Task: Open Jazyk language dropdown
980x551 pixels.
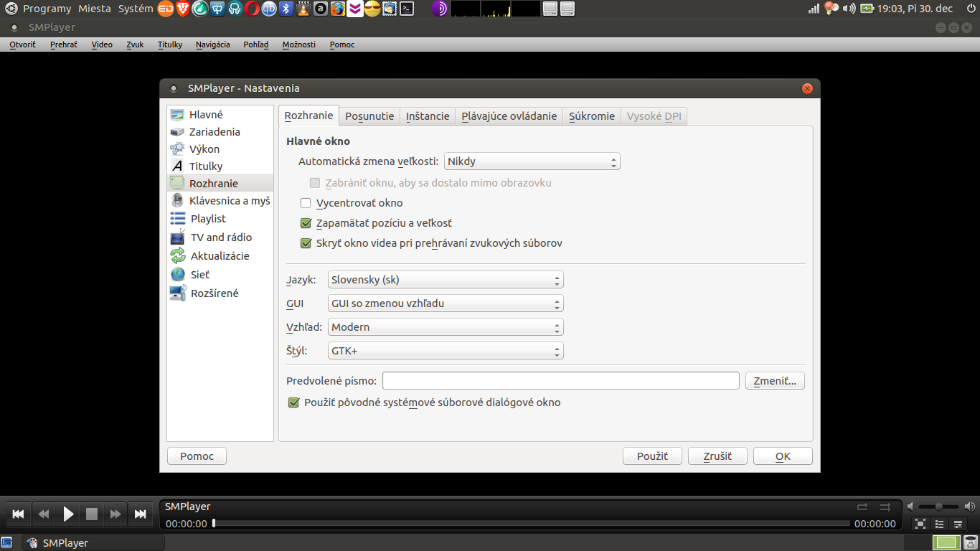Action: pos(446,280)
